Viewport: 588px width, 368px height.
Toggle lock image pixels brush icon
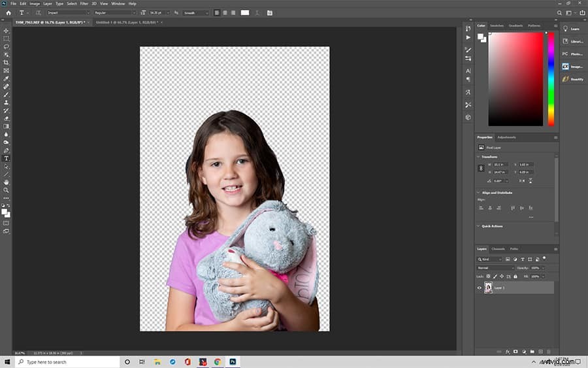(495, 276)
